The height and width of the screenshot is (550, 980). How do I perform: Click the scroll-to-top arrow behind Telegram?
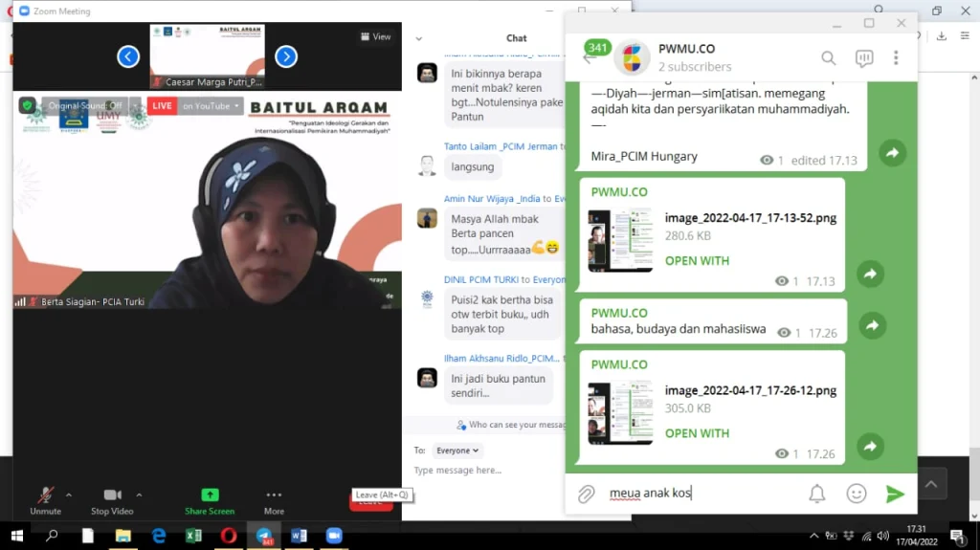click(931, 484)
